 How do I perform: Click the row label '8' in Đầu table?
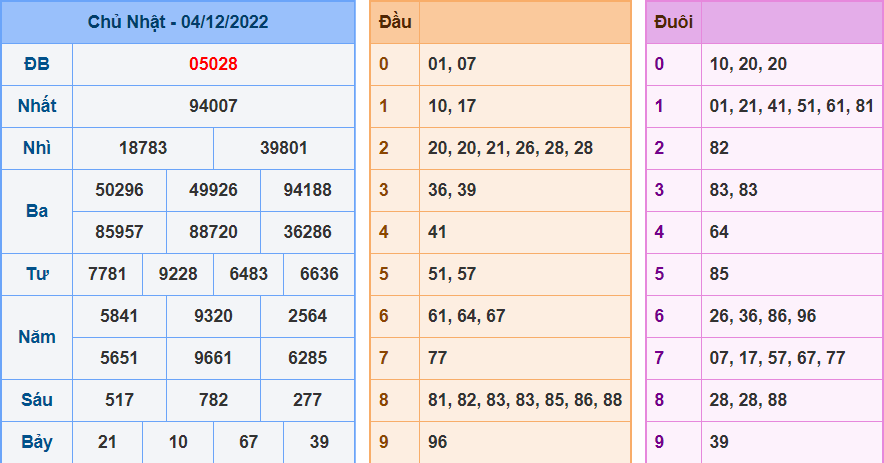(383, 400)
